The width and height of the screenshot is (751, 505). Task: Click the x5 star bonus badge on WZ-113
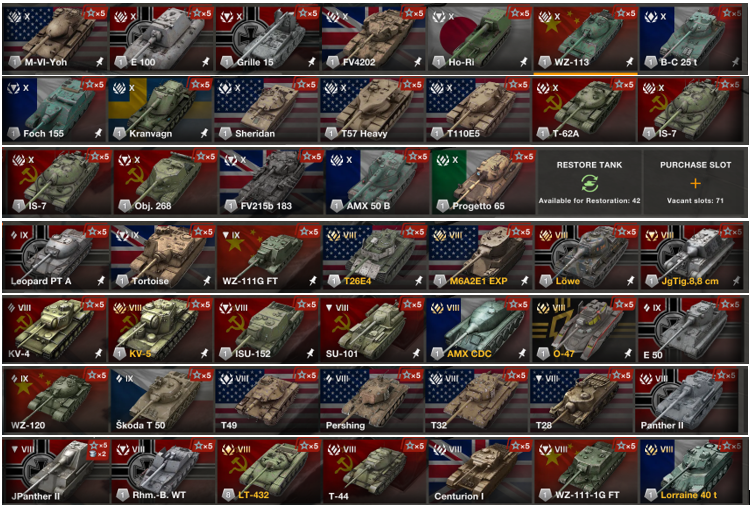point(626,13)
